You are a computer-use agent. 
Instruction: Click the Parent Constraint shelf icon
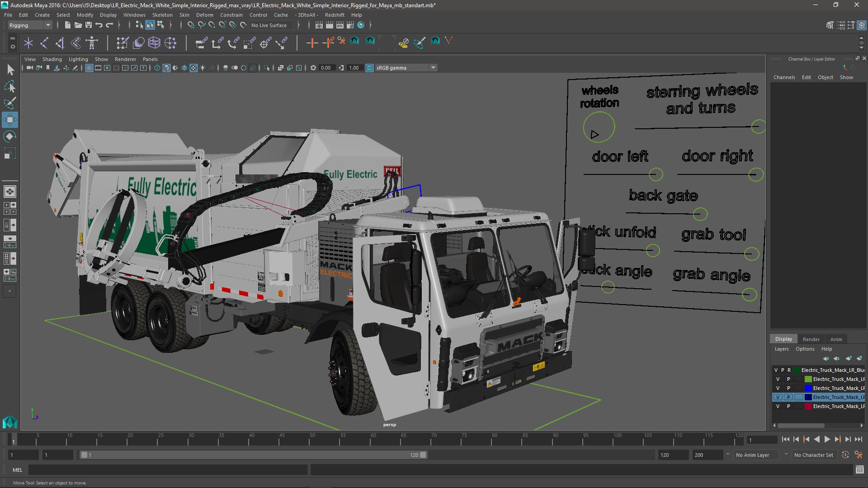201,43
